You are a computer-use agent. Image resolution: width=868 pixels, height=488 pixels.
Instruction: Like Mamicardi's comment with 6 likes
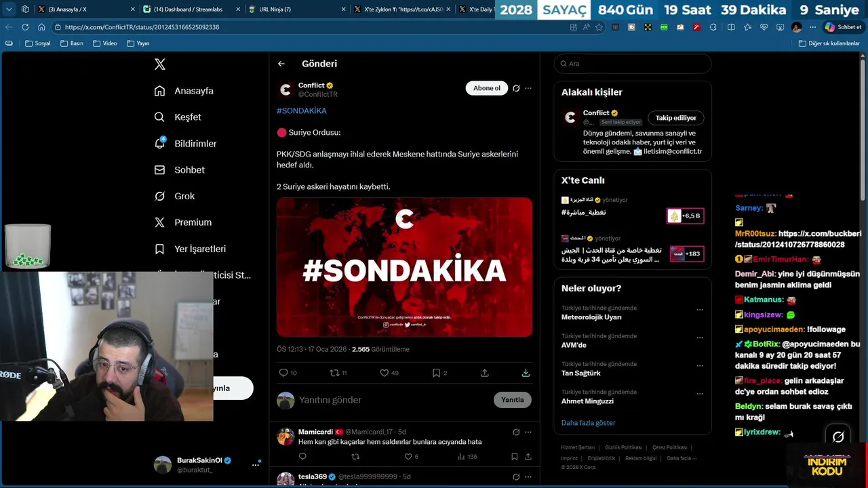(x=408, y=457)
